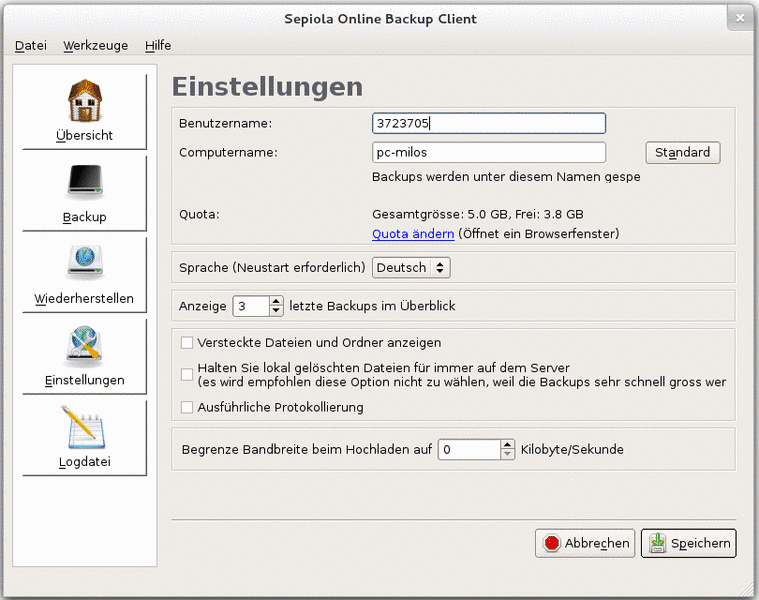This screenshot has width=759, height=600.
Task: Open the Logdatei notepad icon
Action: point(83,428)
